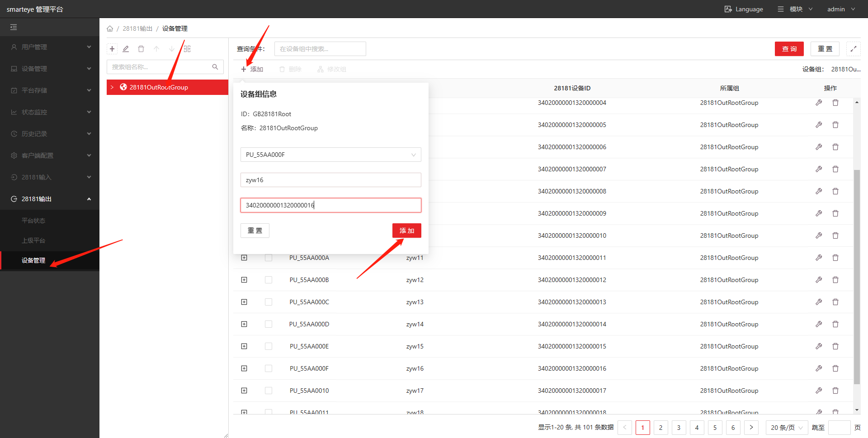Edit the selected group with pencil icon
Image resolution: width=868 pixels, height=438 pixels.
pyautogui.click(x=126, y=49)
